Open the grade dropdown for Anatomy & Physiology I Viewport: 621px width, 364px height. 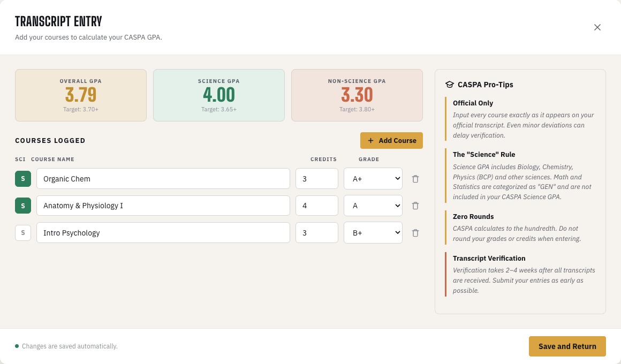[373, 206]
